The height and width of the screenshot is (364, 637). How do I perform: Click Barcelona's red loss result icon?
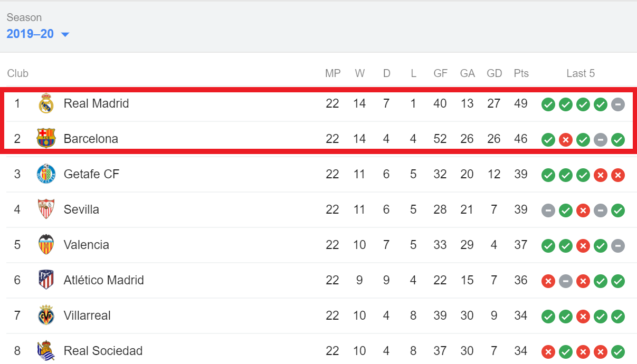pyautogui.click(x=566, y=140)
